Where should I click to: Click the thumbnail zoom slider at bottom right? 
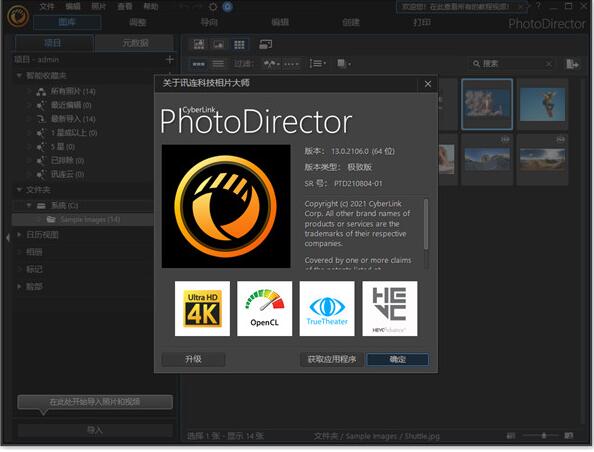543,436
